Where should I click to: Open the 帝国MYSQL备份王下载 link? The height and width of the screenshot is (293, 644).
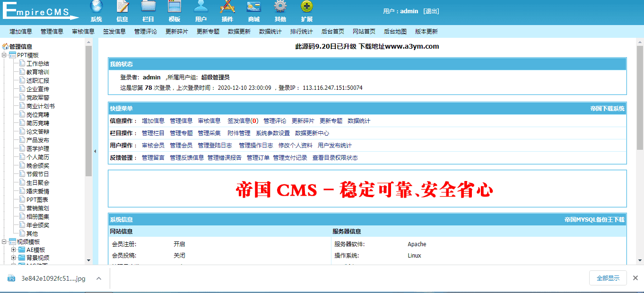(x=594, y=220)
